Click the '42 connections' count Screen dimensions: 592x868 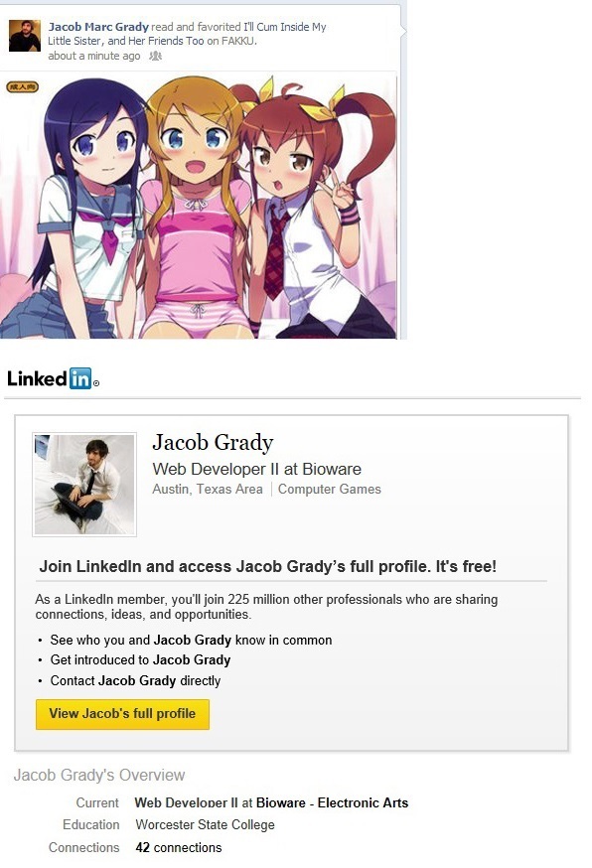(179, 847)
